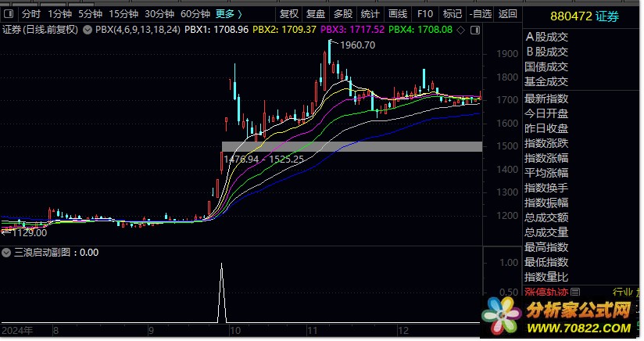Viewport: 644px width, 341px height.
Task: Expand 更多 period options
Action: (x=229, y=14)
